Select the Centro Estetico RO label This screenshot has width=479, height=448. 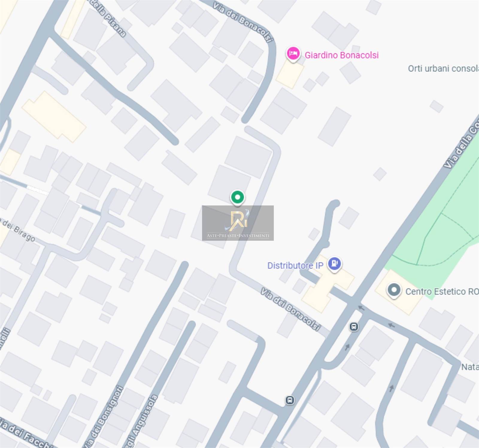[x=442, y=291]
